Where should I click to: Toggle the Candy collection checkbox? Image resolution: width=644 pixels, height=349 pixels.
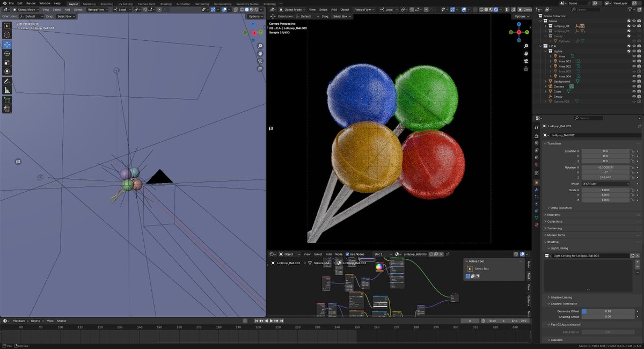point(629,36)
